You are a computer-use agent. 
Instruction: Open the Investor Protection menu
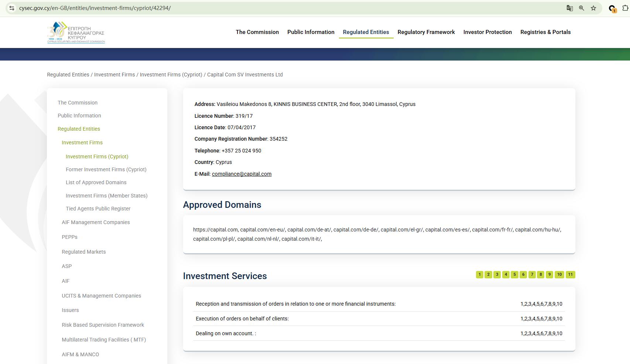click(x=487, y=32)
